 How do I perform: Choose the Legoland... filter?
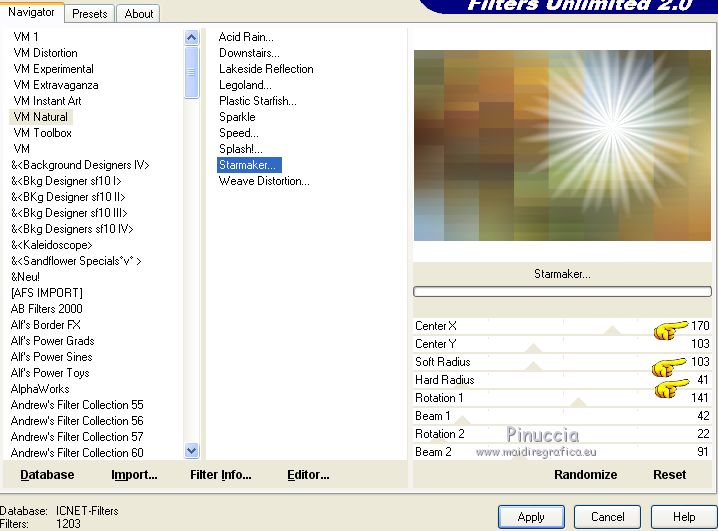tap(245, 85)
